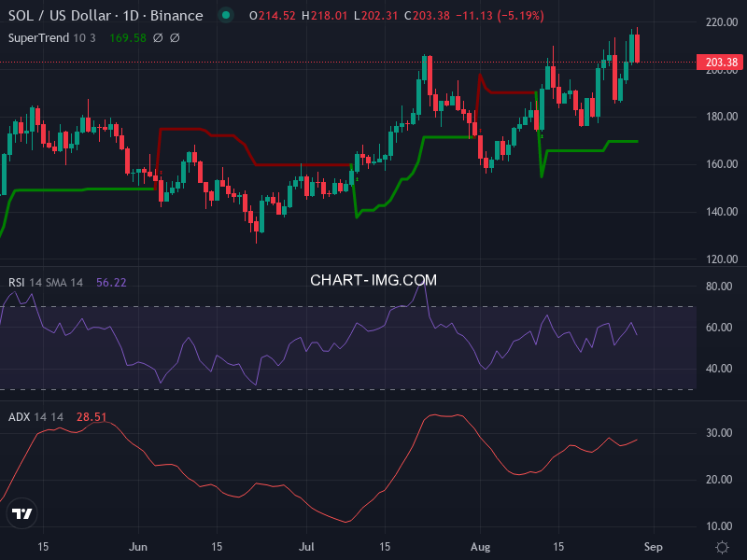Click the SOL / US Dollar symbol title

coord(63,16)
